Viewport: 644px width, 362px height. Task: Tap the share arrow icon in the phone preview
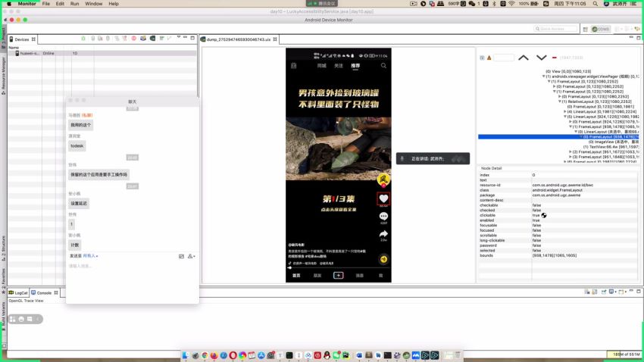tap(383, 234)
